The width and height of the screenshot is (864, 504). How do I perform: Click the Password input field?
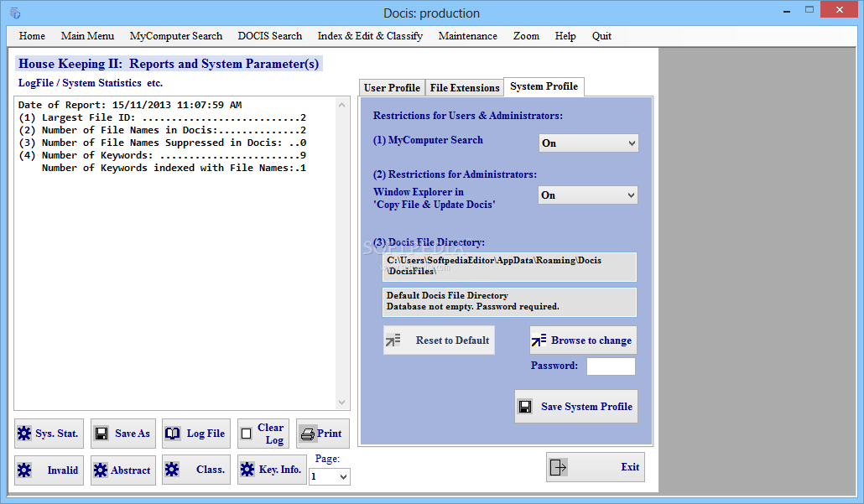pyautogui.click(x=611, y=366)
